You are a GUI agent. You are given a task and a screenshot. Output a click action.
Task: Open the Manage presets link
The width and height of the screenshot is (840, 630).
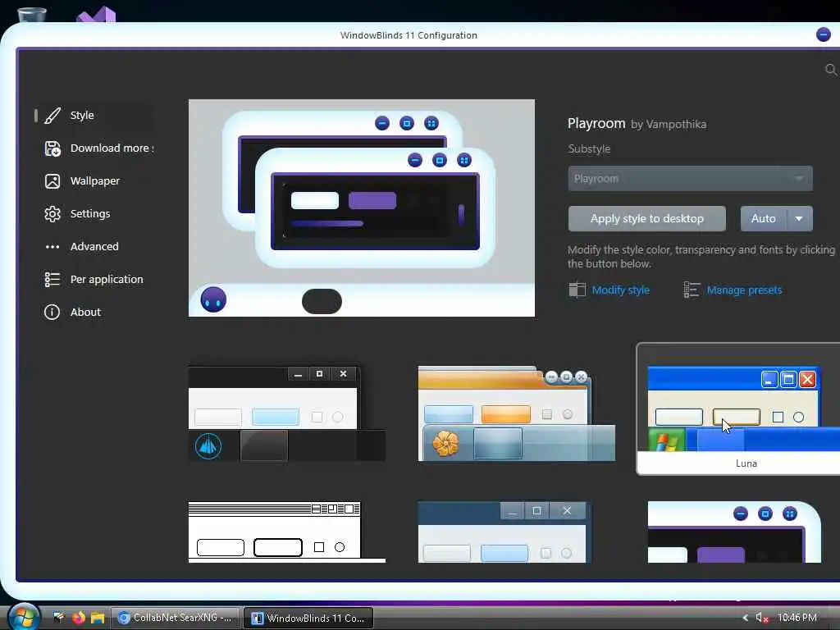pos(744,290)
